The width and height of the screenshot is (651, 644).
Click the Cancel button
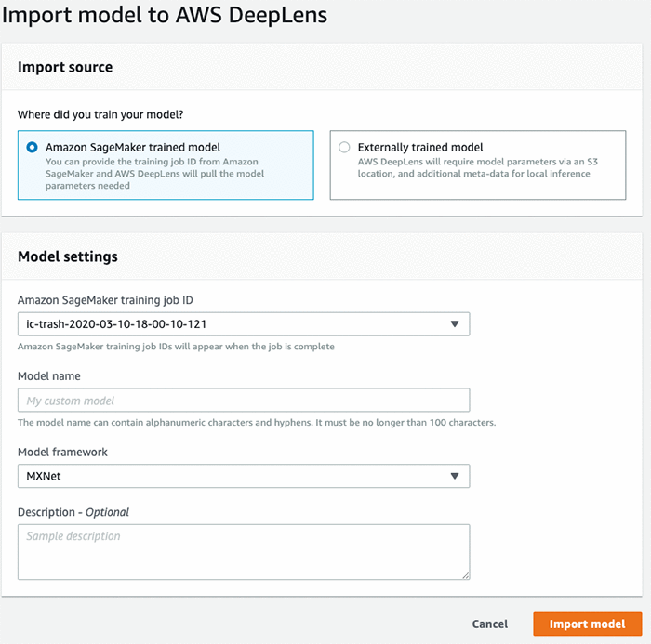point(489,624)
